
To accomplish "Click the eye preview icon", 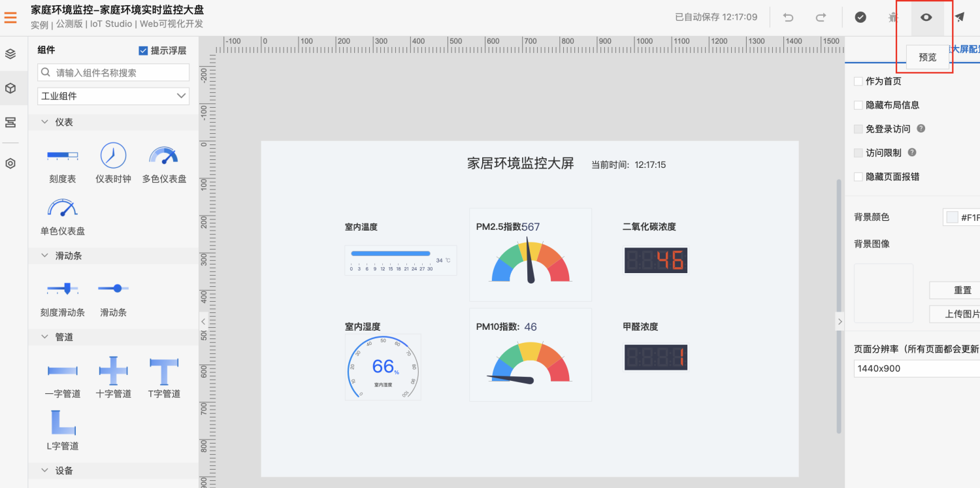I will click(x=926, y=18).
